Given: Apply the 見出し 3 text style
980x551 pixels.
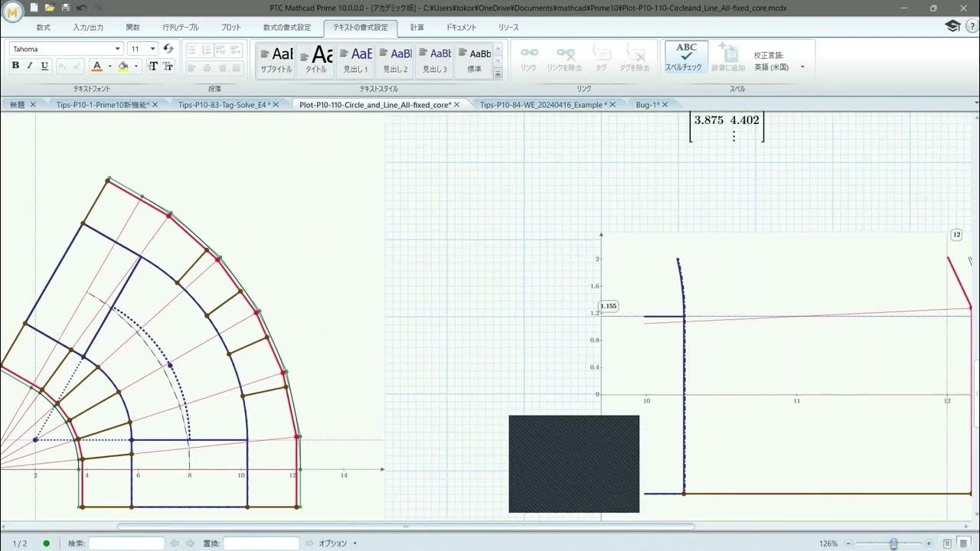Looking at the screenshot, I should pyautogui.click(x=434, y=60).
